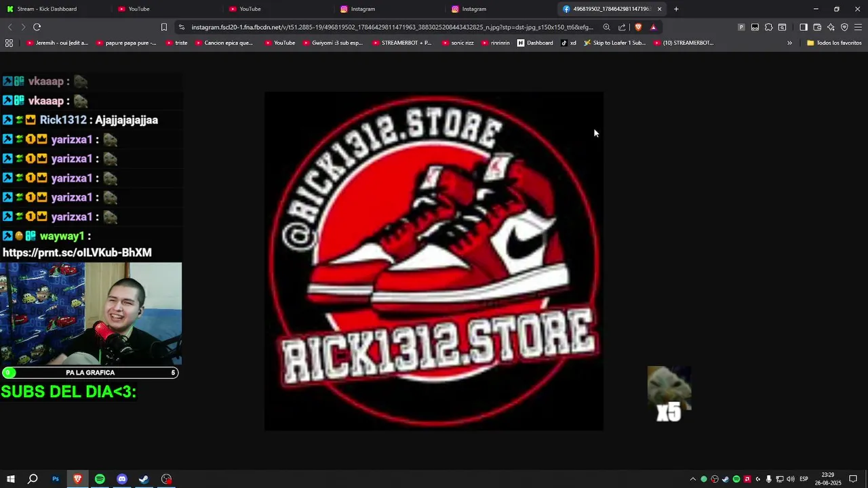Open Brave Shields lion icon
The width and height of the screenshot is (868, 488).
[x=638, y=27]
